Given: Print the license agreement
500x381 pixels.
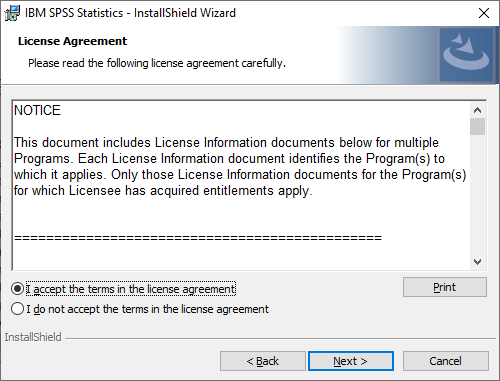Looking at the screenshot, I should tap(445, 287).
